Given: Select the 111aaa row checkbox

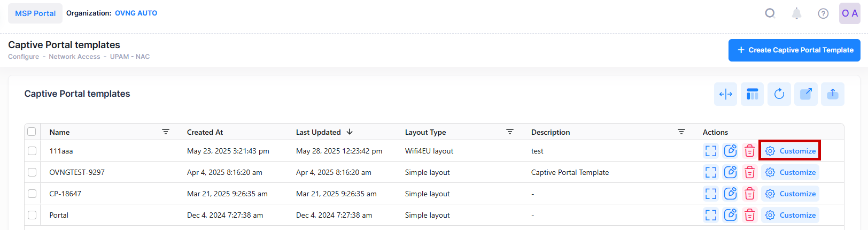Looking at the screenshot, I should tap(32, 151).
